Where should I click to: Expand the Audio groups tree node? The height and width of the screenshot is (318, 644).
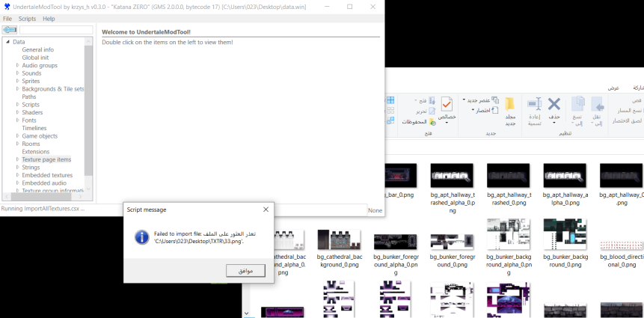pyautogui.click(x=18, y=65)
